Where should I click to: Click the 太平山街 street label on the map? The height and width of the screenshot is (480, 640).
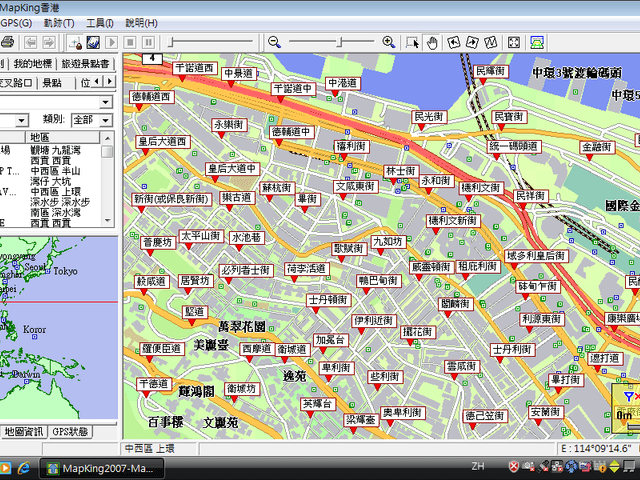click(x=200, y=236)
